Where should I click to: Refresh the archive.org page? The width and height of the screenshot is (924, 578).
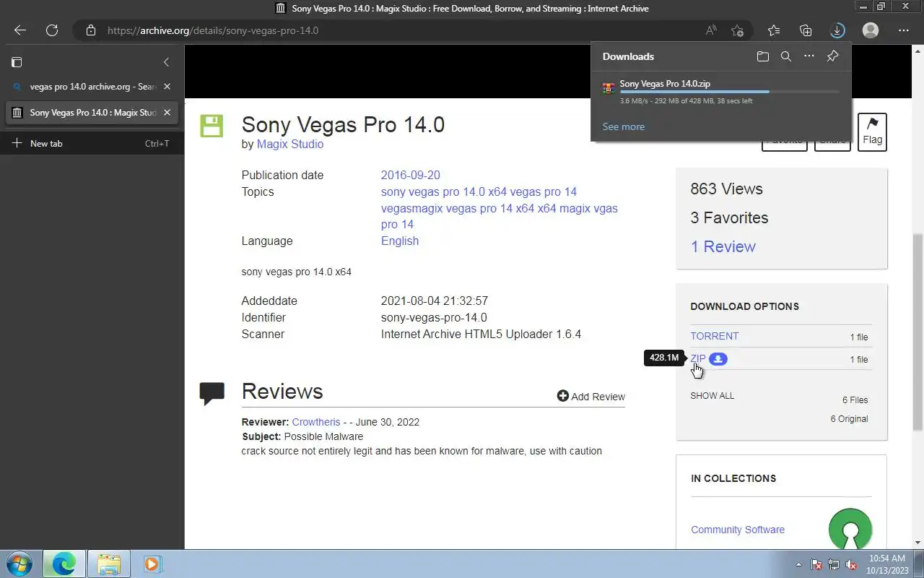click(52, 30)
